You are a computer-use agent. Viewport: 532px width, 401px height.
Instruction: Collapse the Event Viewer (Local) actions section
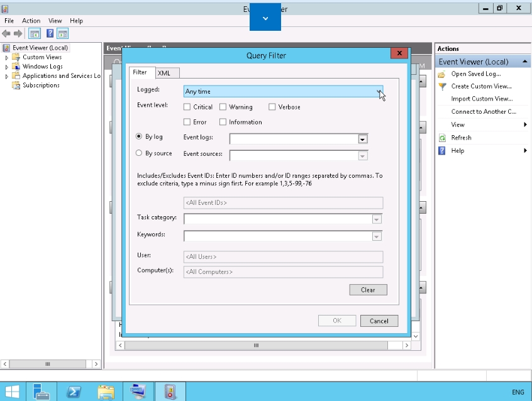[x=525, y=62]
